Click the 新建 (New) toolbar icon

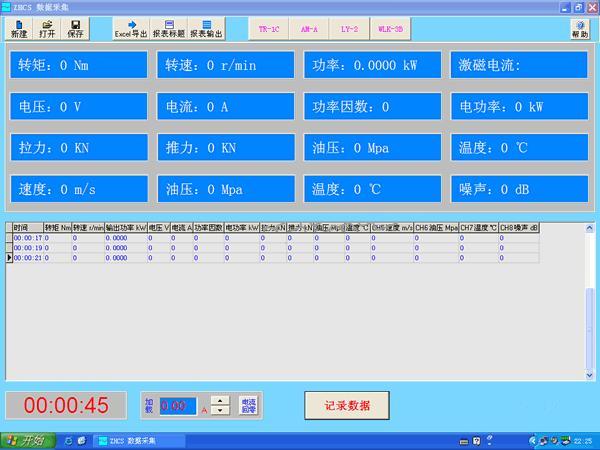point(19,28)
